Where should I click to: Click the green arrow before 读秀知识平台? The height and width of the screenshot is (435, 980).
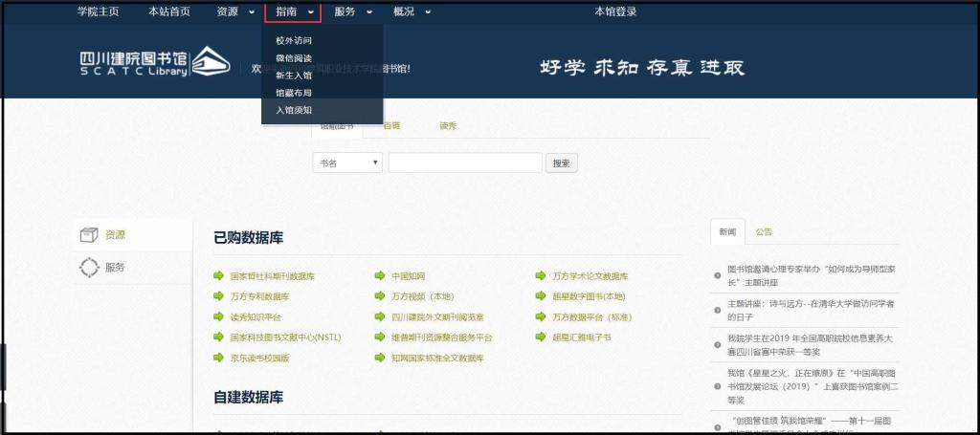tap(218, 317)
